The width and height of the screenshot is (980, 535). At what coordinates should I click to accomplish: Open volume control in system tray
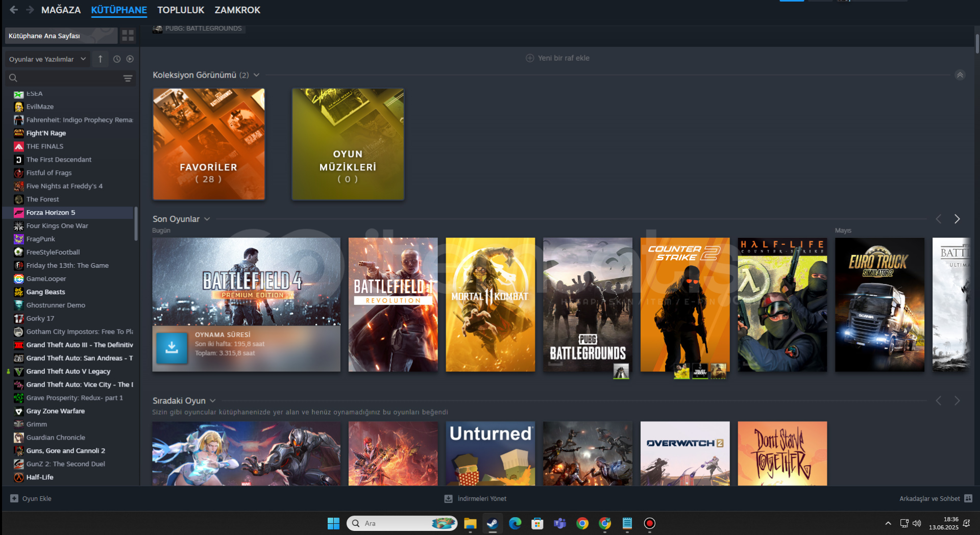(x=917, y=523)
